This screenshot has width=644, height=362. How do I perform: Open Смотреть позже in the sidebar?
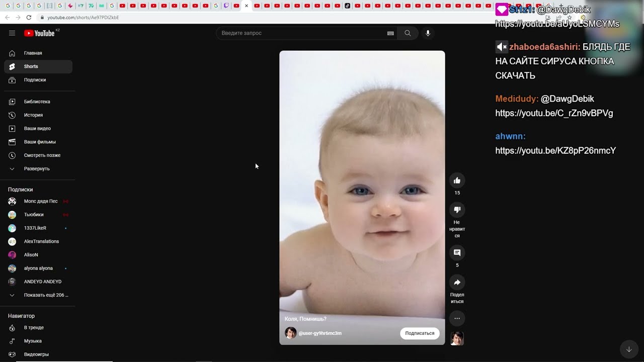click(x=38, y=155)
